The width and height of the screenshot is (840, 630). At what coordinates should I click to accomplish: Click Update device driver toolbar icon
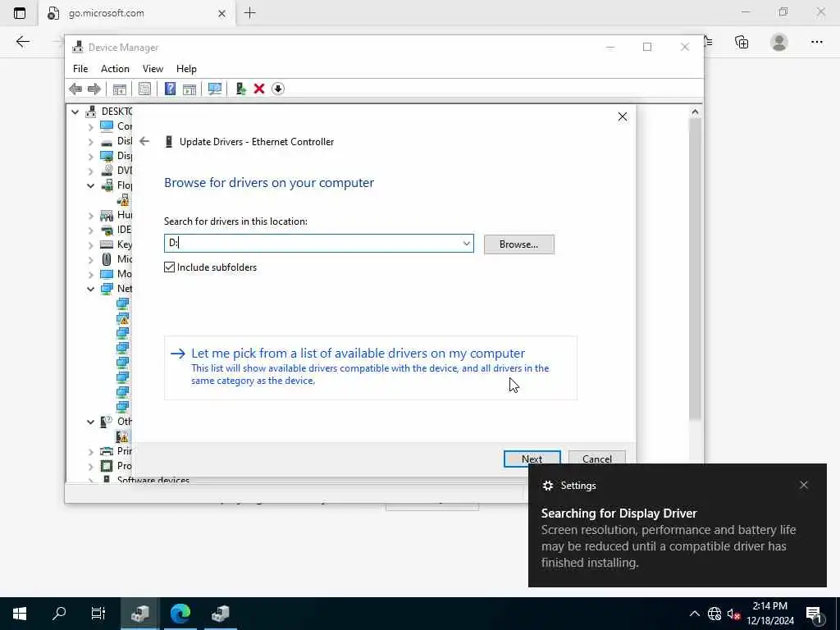pos(240,89)
